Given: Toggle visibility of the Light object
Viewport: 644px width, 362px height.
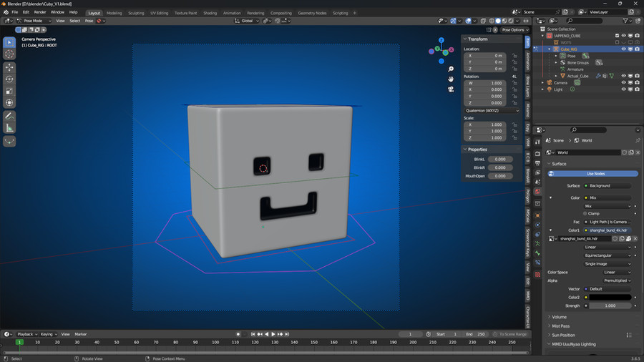Looking at the screenshot, I should click(x=623, y=89).
